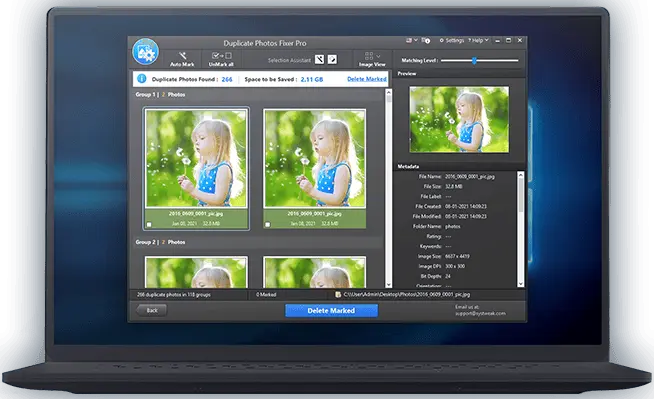The height and width of the screenshot is (399, 654).
Task: Click the notification icon next to the flag
Action: [x=425, y=40]
